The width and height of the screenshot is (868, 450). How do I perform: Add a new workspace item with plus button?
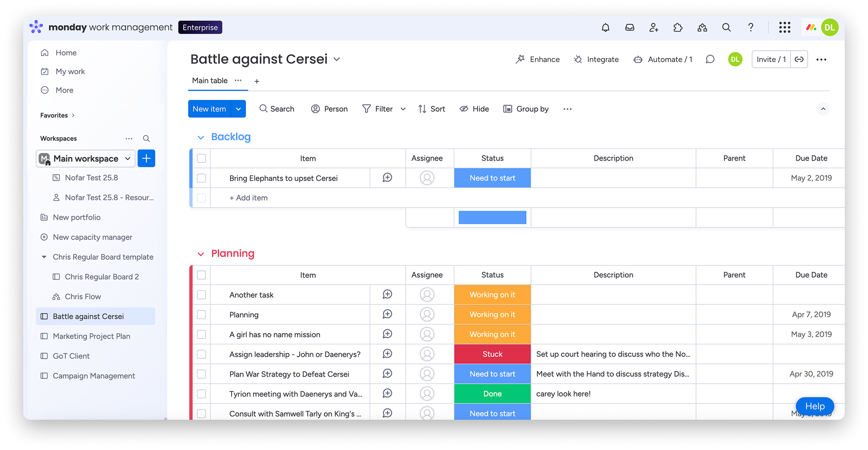[146, 159]
